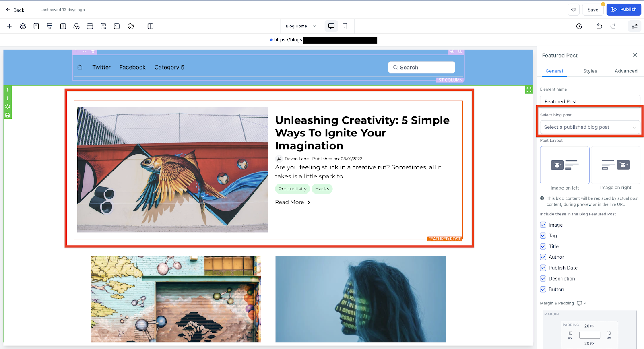Viewport: 644px width, 349px height.
Task: Uncheck the Publish Date checkbox
Action: [x=543, y=268]
